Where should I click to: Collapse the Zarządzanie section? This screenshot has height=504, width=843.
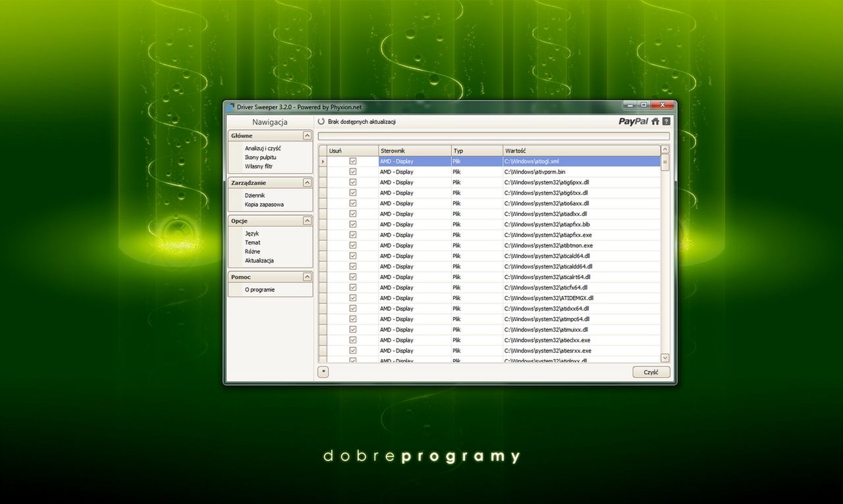coord(307,182)
